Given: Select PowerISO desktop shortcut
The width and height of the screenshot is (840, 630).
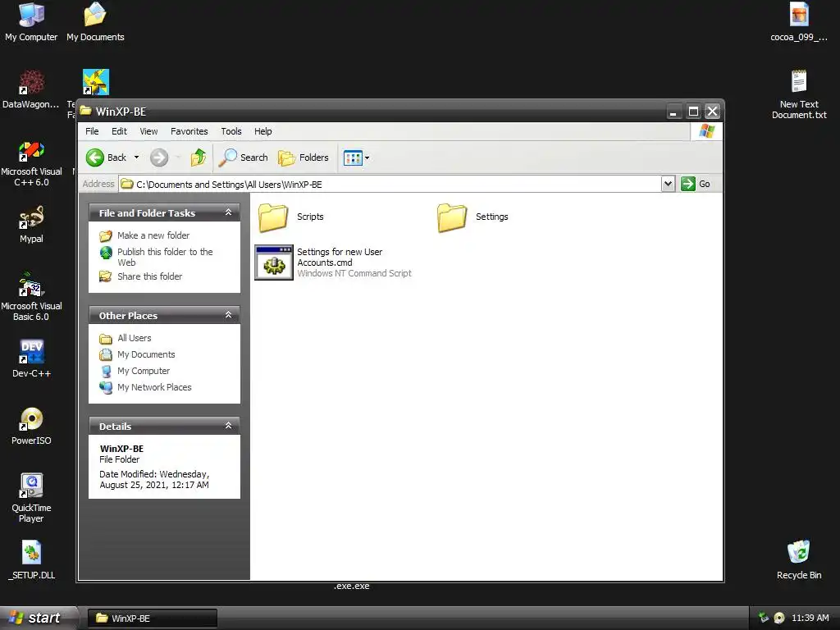Looking at the screenshot, I should 31,426.
